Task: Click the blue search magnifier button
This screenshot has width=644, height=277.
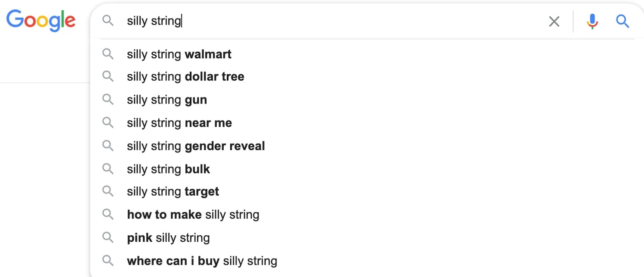Action: click(622, 21)
